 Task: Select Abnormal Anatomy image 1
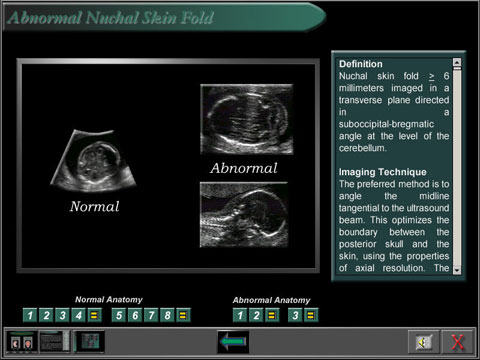click(240, 315)
